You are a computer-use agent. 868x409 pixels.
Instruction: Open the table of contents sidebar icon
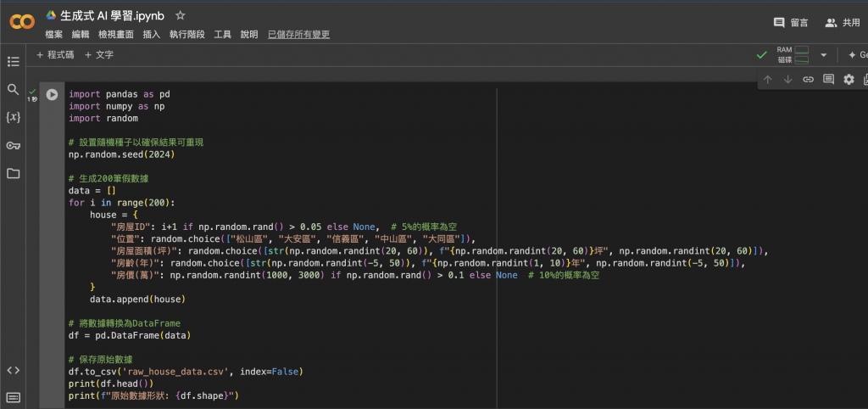(14, 61)
